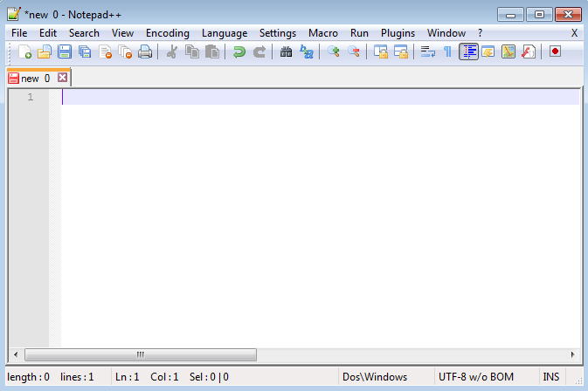Start macro recording with red dot

tap(556, 51)
